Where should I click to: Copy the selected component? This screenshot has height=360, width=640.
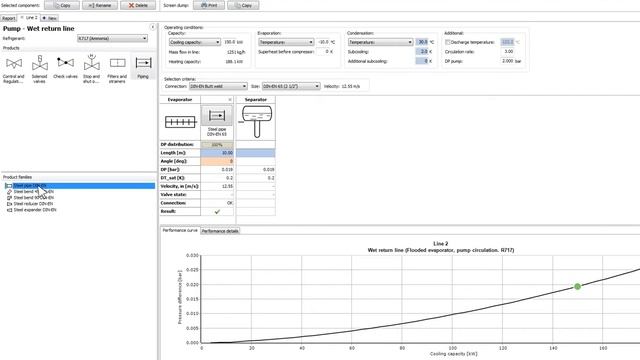pyautogui.click(x=62, y=5)
